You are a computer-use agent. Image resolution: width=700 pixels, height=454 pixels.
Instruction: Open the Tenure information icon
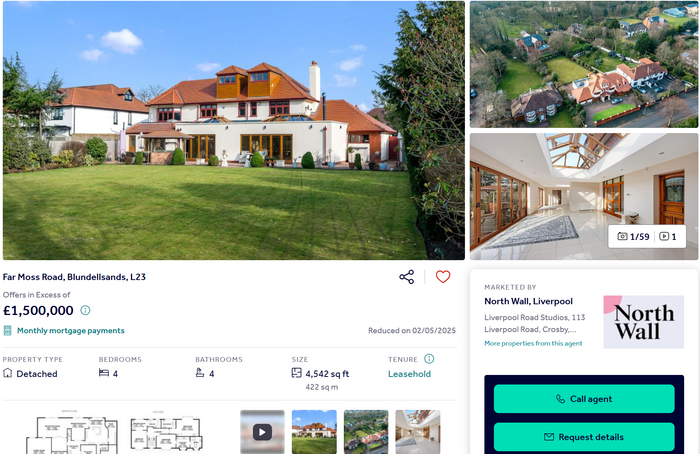pos(429,358)
